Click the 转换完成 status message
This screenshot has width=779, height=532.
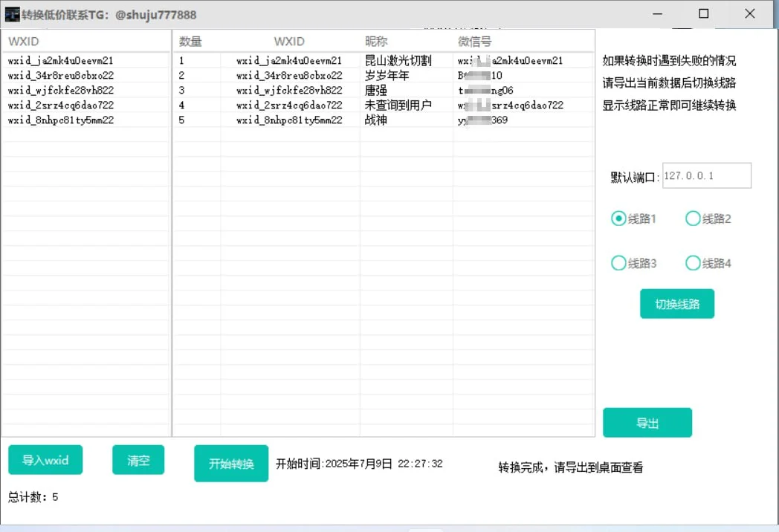(x=571, y=467)
